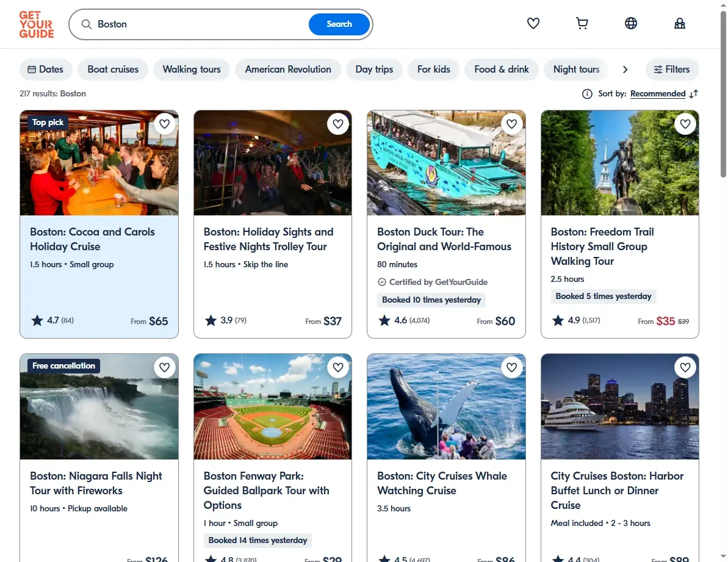The width and height of the screenshot is (728, 562).
Task: Open the trolley tour interior photo
Action: click(273, 163)
